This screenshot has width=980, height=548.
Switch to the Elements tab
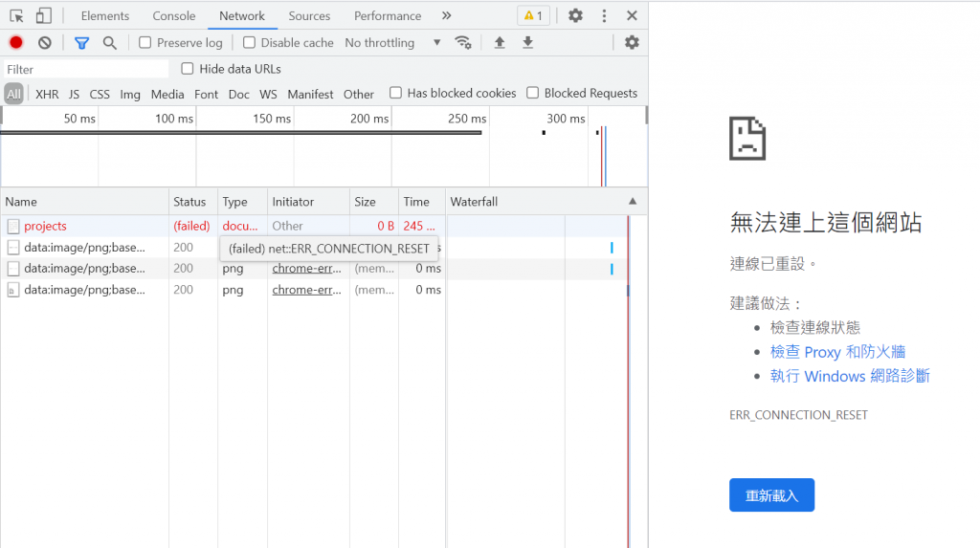coord(105,15)
